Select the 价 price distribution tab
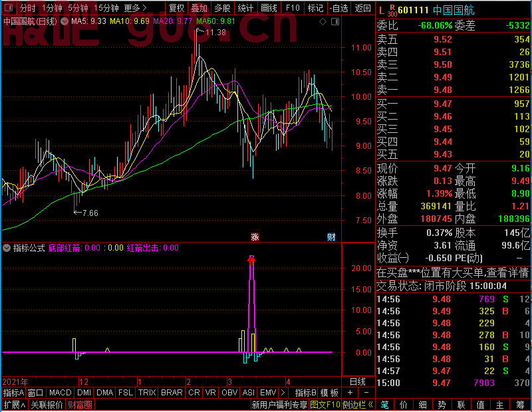Viewport: 532px width, 412px height. click(404, 405)
